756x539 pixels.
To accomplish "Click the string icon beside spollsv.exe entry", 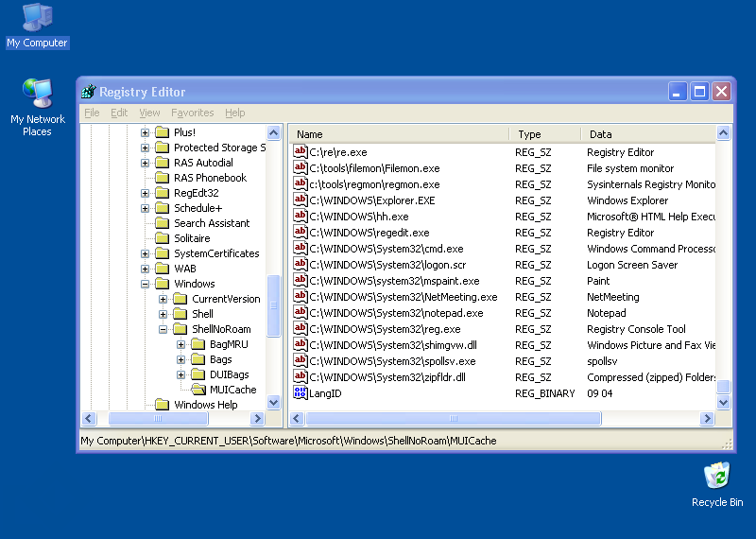I will (300, 361).
